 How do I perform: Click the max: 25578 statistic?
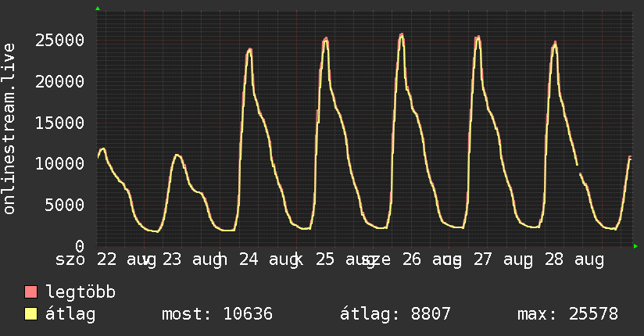pyautogui.click(x=567, y=314)
